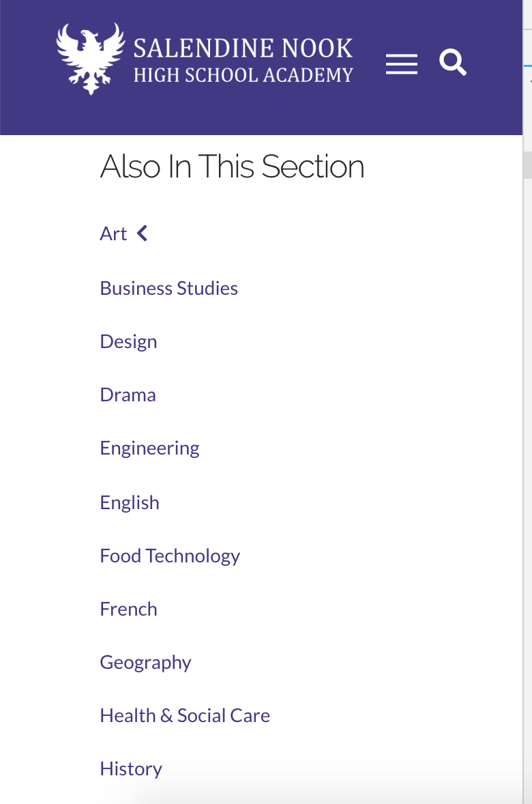532x804 pixels.
Task: Click the Salendine Nook school name header
Action: (243, 48)
